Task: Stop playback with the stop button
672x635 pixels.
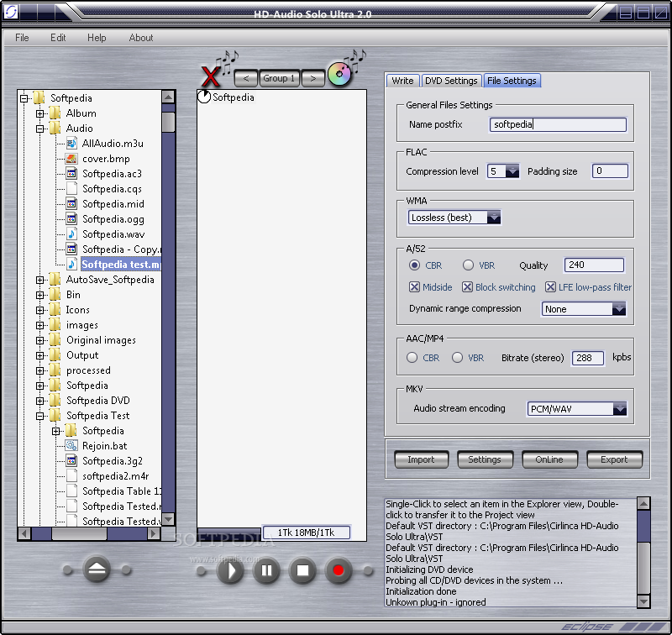Action: [302, 570]
